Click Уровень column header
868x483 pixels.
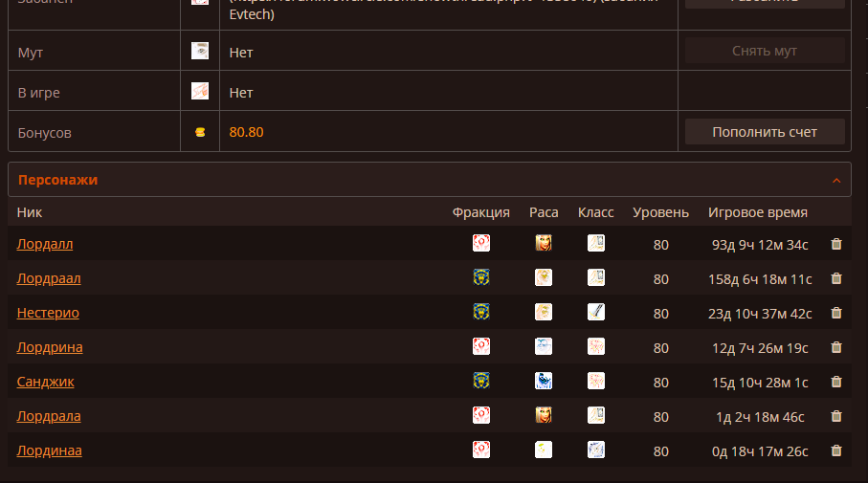pyautogui.click(x=660, y=212)
